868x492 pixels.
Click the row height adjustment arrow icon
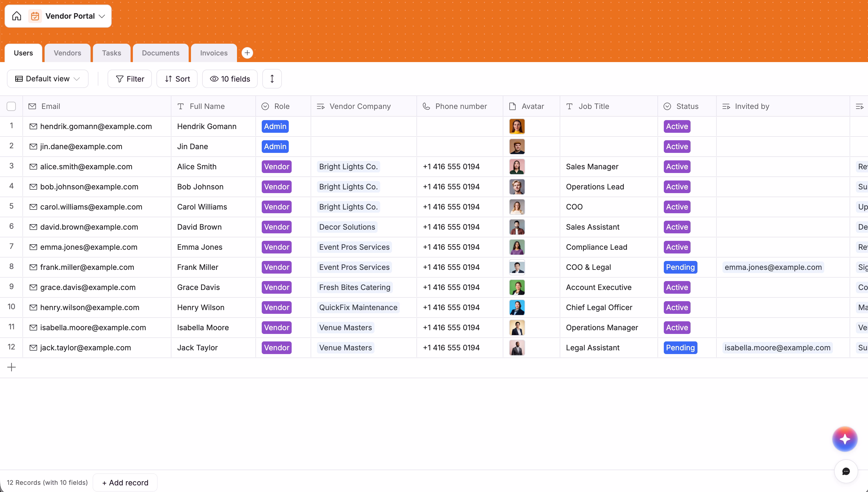click(272, 79)
